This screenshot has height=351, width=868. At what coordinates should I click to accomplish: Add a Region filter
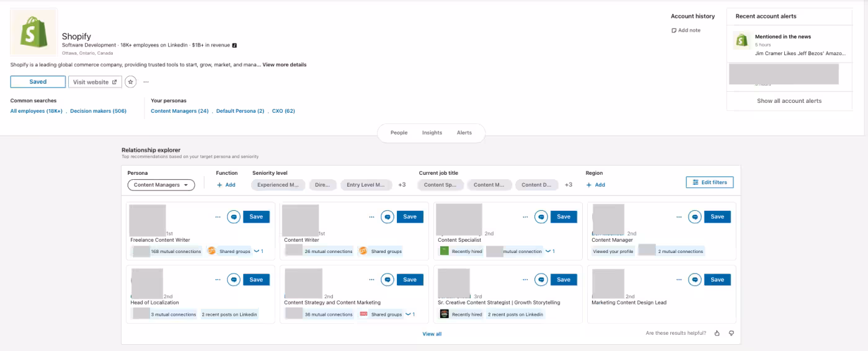[596, 185]
